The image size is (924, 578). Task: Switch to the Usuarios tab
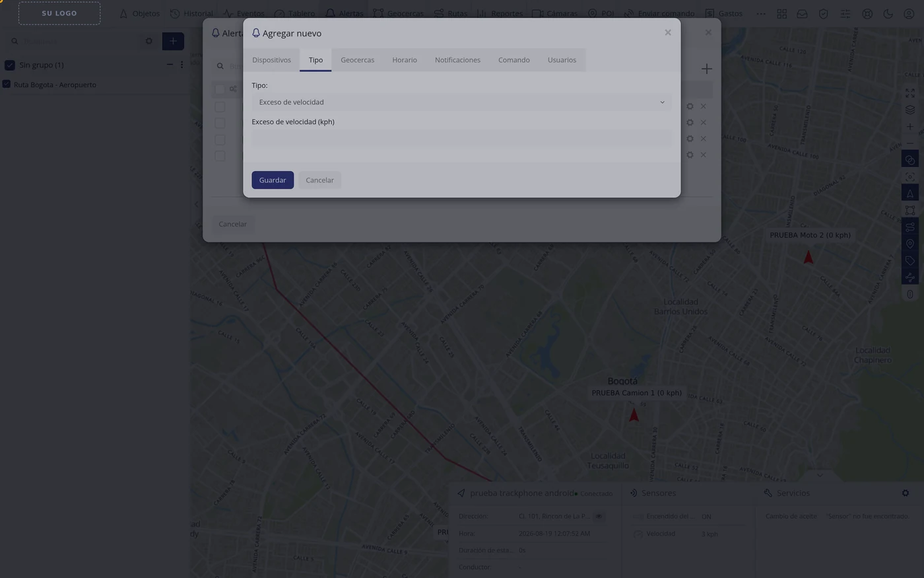(x=562, y=60)
